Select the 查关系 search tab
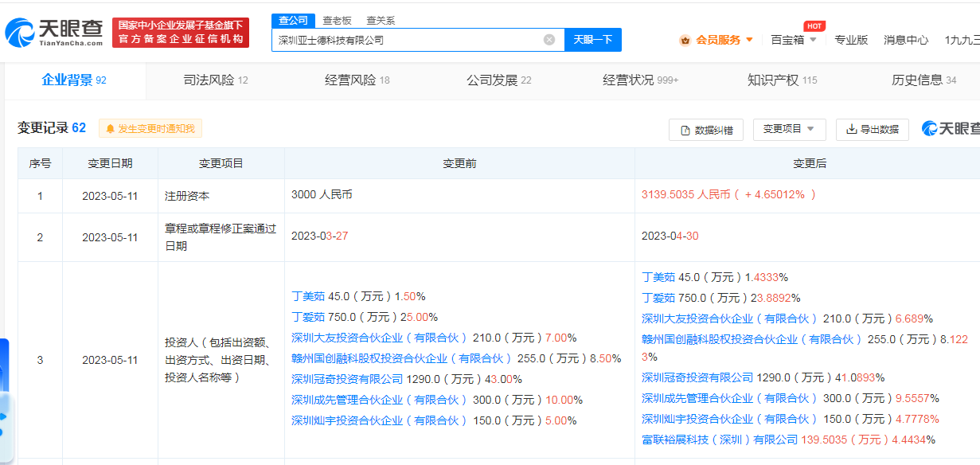 coord(381,20)
